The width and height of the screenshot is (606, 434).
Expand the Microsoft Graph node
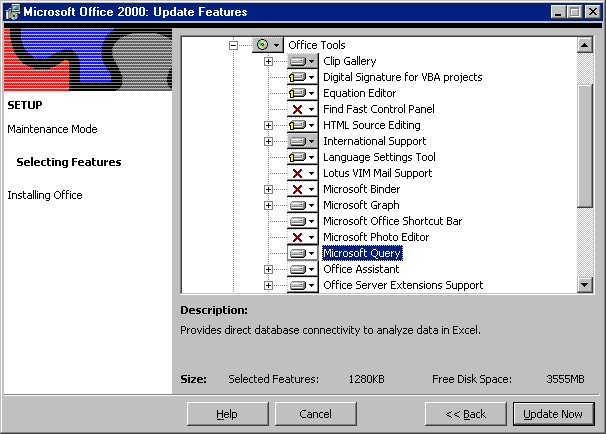268,205
